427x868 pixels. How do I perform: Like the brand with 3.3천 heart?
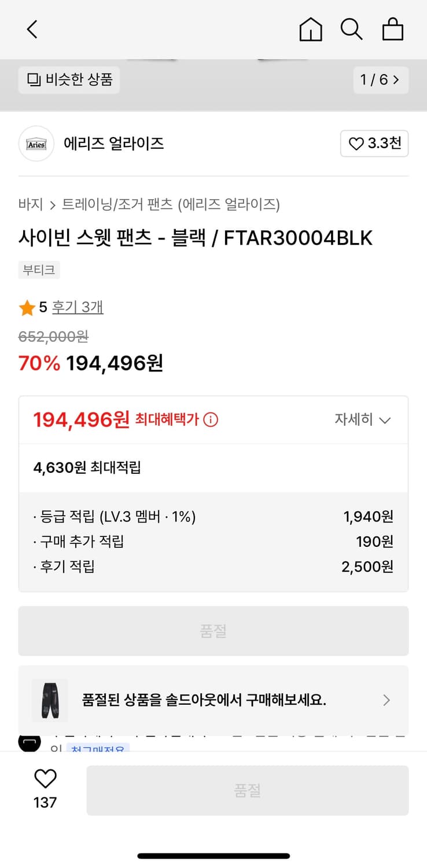(x=374, y=144)
